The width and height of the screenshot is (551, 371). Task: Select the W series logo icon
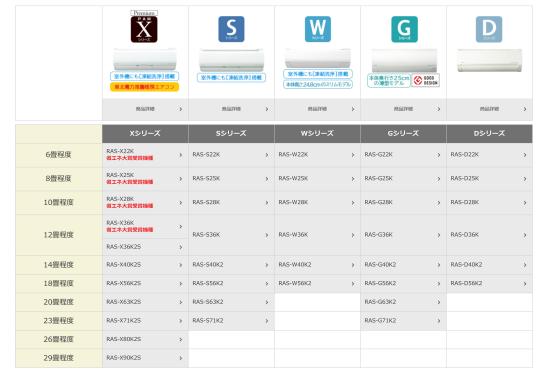[x=318, y=29]
